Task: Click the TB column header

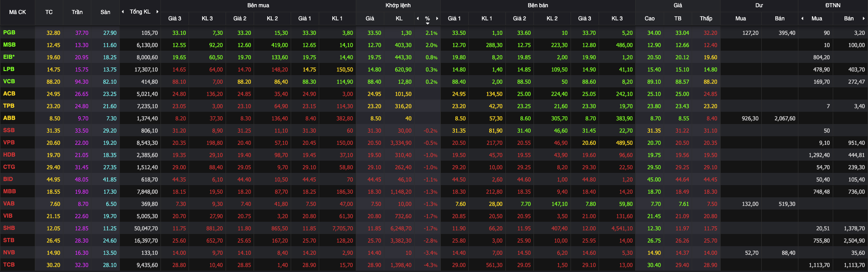Action: click(x=678, y=19)
